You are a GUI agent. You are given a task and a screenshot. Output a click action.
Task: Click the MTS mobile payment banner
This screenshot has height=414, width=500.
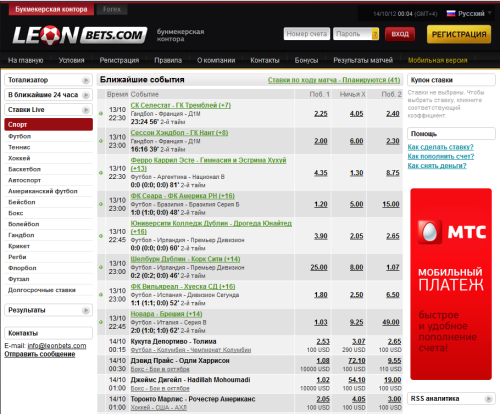[451, 284]
